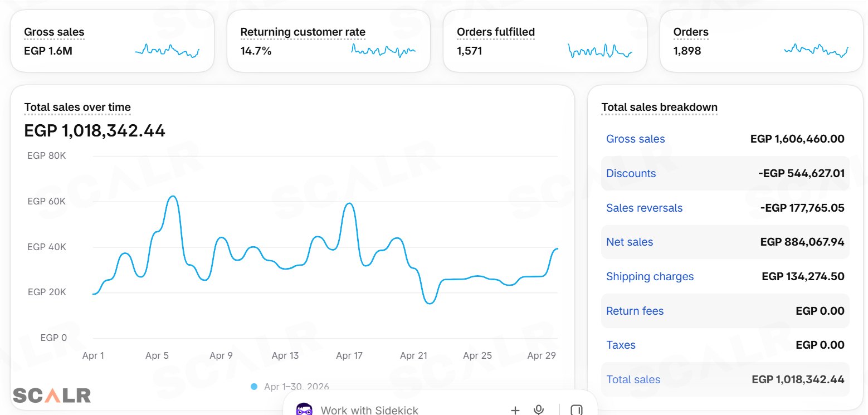The height and width of the screenshot is (415, 868).
Task: Click the Returning customer rate sparkline
Action: 383,51
